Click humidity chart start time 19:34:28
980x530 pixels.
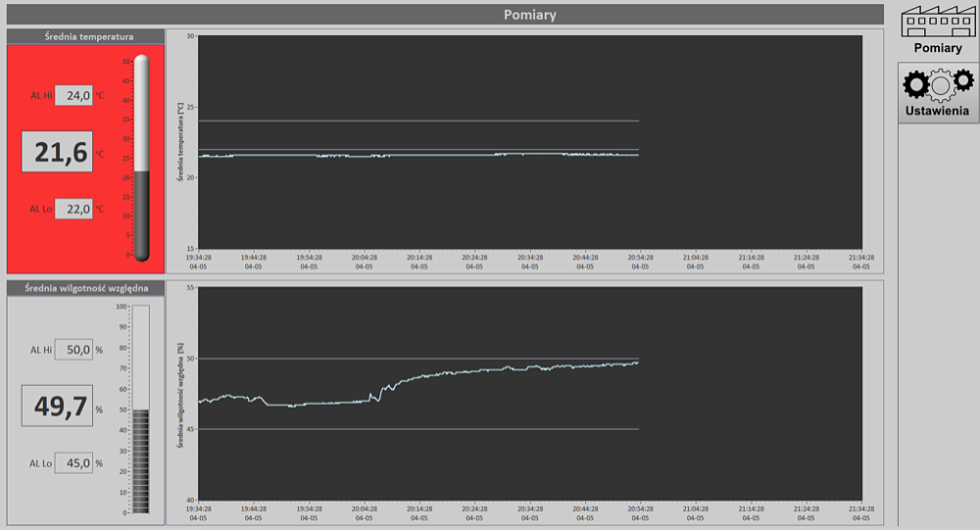(x=198, y=509)
